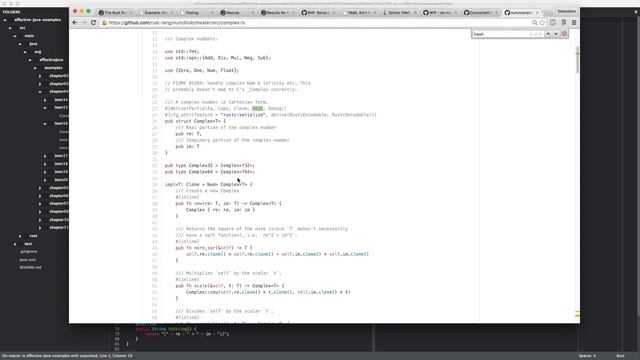Open the Chrome hamburger menu
This screenshot has width=640, height=360.
[574, 23]
